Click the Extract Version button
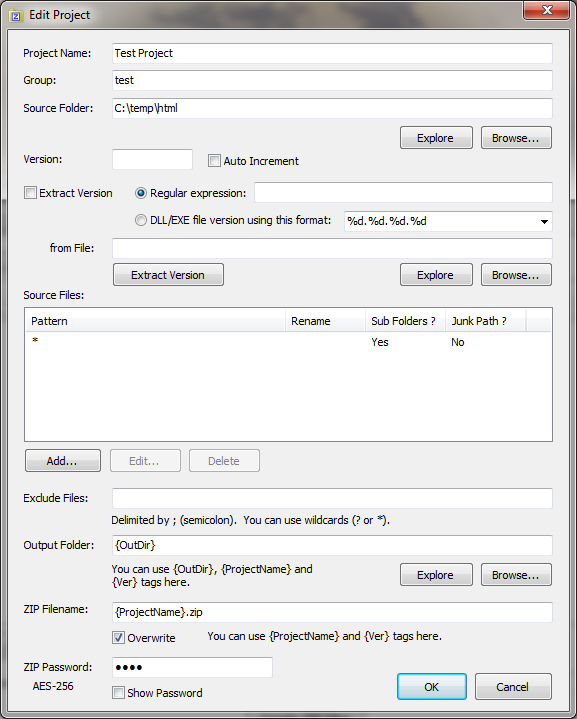Screen dimensions: 577x719 point(168,275)
